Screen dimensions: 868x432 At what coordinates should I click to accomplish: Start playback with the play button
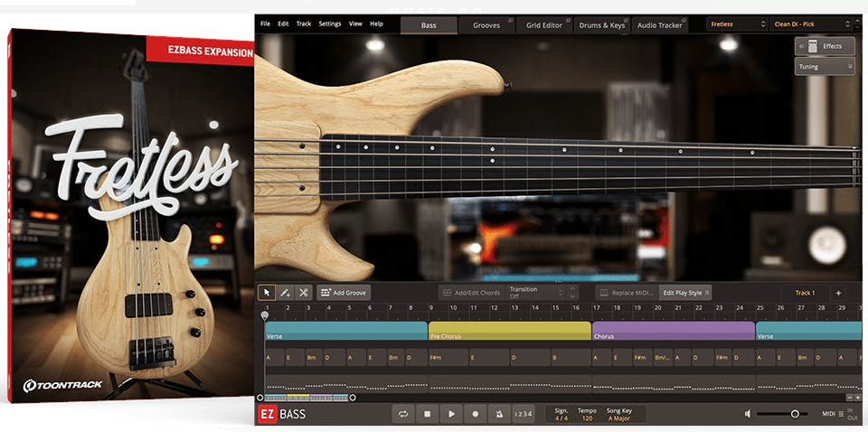[x=452, y=414]
